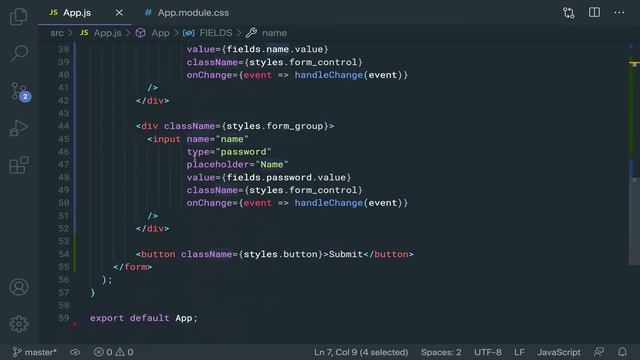The width and height of the screenshot is (640, 360).
Task: Click handleChange on line 50
Action: point(329,203)
